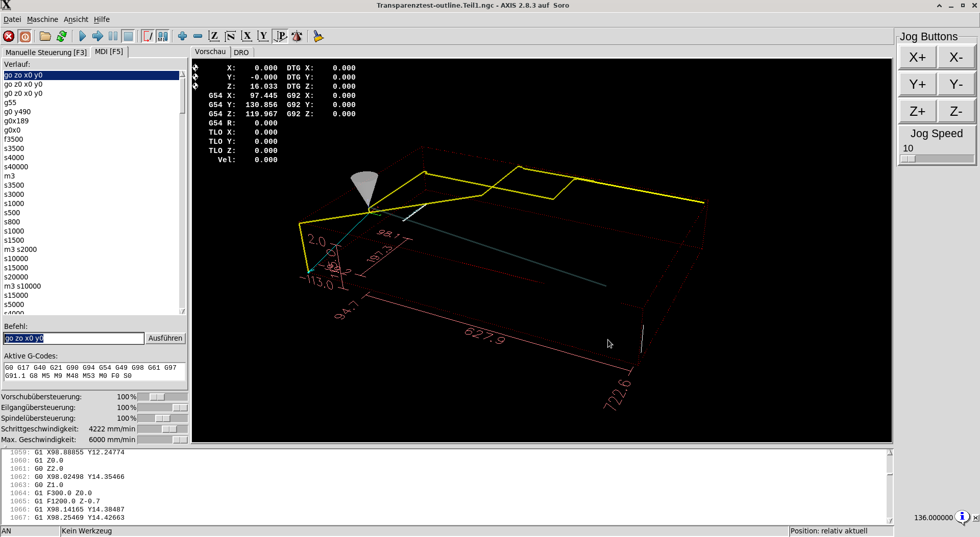This screenshot has height=537, width=980.
Task: Execute the next line with step arrow
Action: [x=97, y=36]
